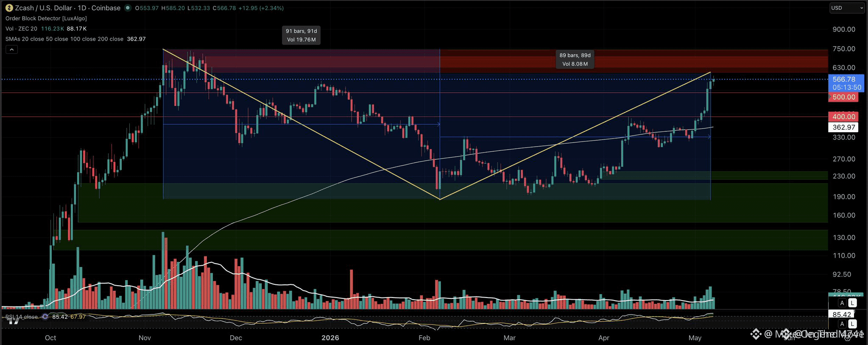The height and width of the screenshot is (345, 868).
Task: Click the 89 bars, 89d measurement tooltip
Action: (x=575, y=59)
